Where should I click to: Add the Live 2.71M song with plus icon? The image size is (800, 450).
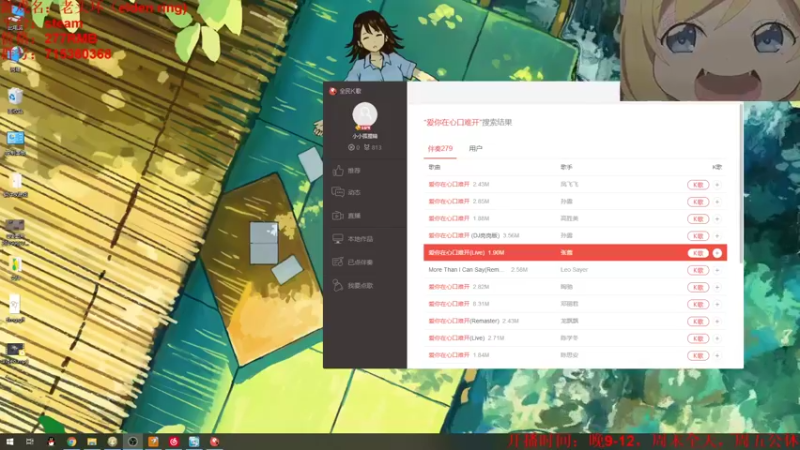click(717, 338)
